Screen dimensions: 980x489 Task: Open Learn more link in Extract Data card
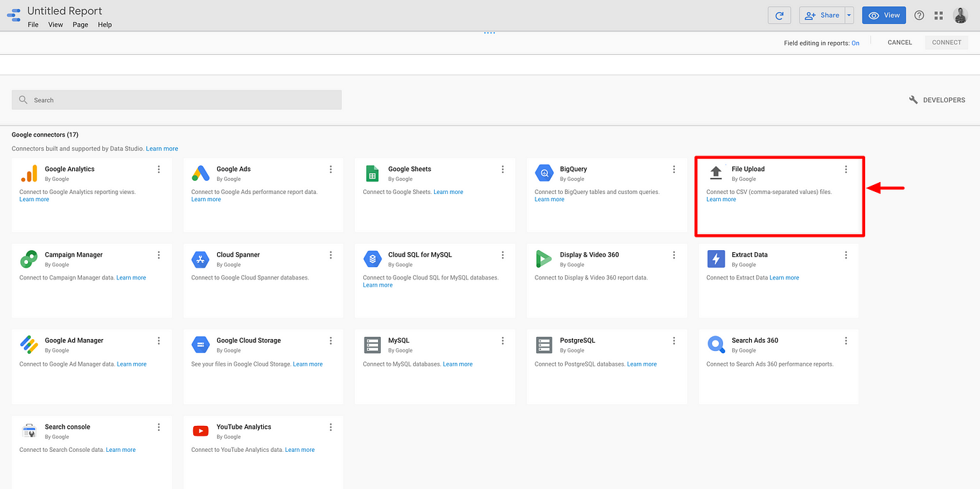pos(784,277)
